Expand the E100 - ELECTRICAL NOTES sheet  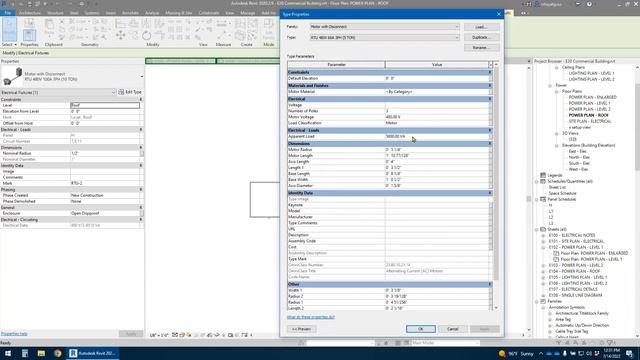[x=543, y=236]
